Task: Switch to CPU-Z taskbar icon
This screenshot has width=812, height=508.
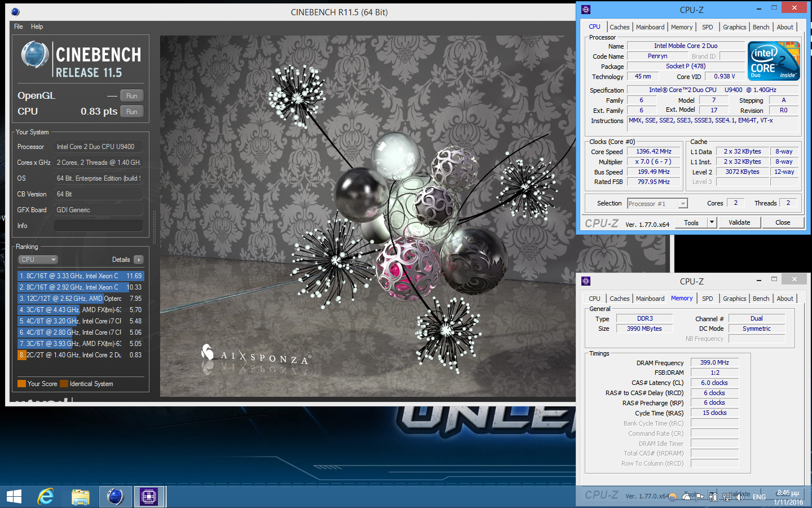Action: pos(149,497)
